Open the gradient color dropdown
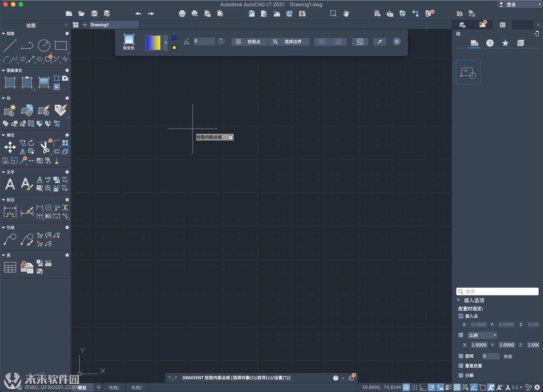Image resolution: width=543 pixels, height=392 pixels. [x=165, y=42]
